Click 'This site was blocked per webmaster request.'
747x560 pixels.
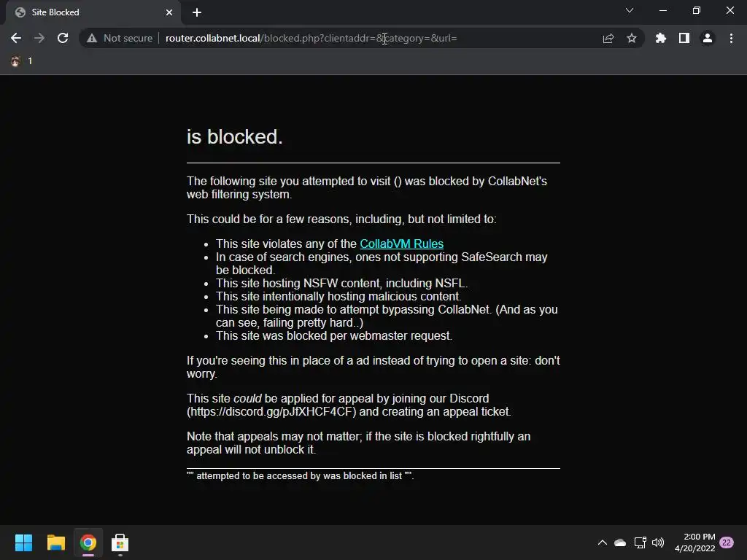[334, 335]
